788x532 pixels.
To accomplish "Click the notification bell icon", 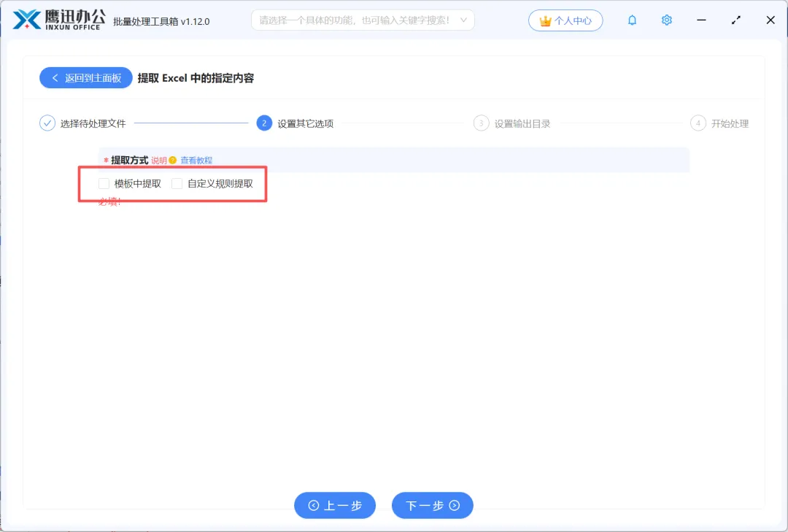I will point(632,20).
